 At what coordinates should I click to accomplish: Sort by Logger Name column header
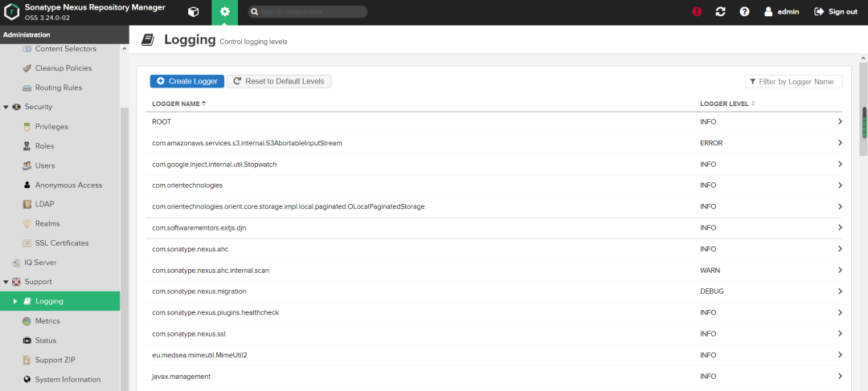coord(178,104)
